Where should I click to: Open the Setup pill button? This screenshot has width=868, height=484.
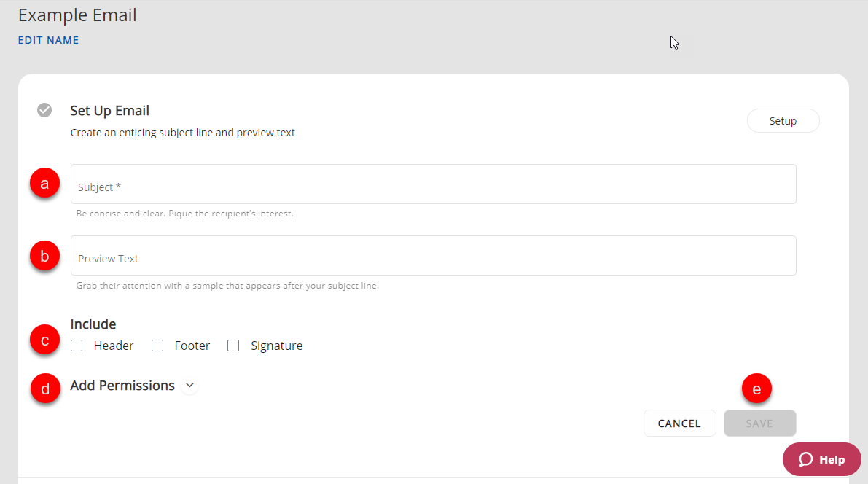click(783, 121)
